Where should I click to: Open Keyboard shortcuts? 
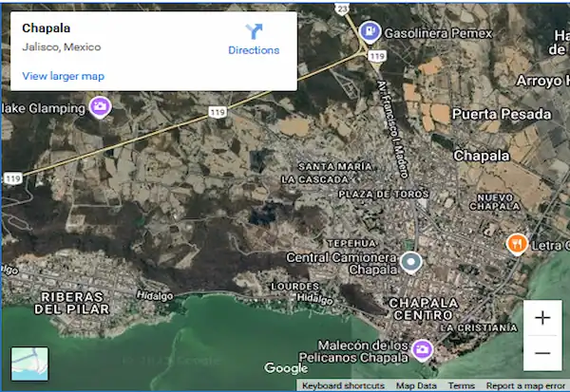343,385
